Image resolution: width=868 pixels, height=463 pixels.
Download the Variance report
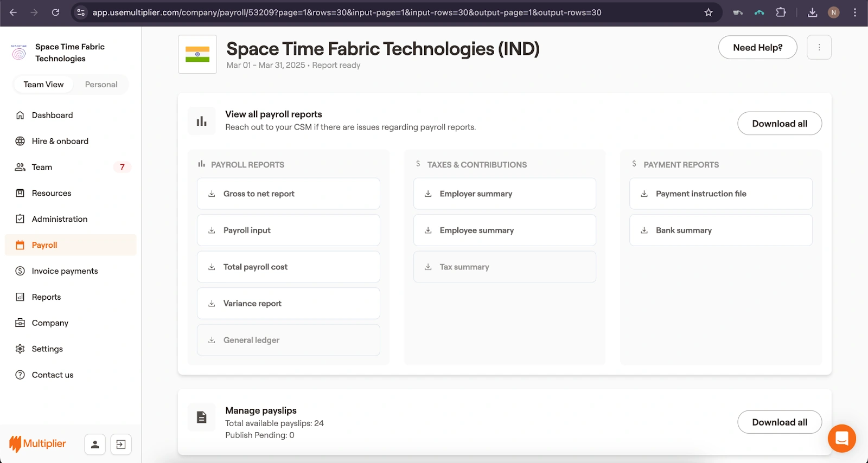click(288, 304)
